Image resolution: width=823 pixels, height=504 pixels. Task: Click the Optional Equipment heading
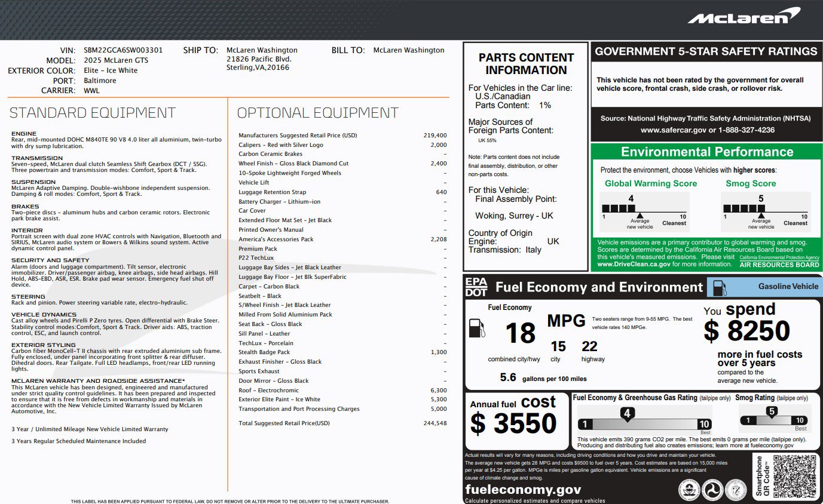click(317, 113)
